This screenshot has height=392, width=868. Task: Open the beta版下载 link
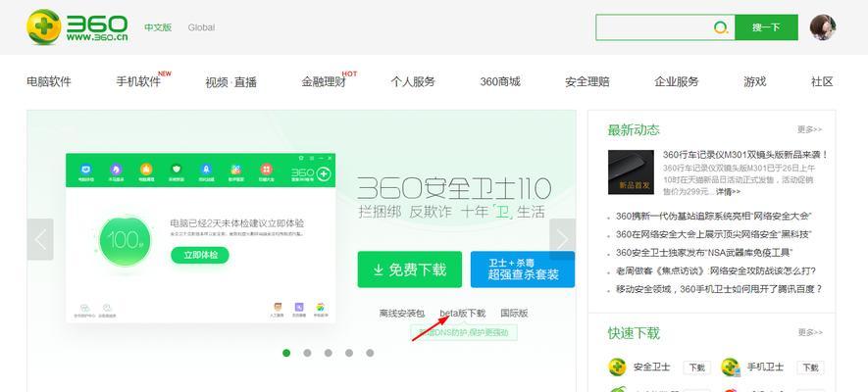462,313
